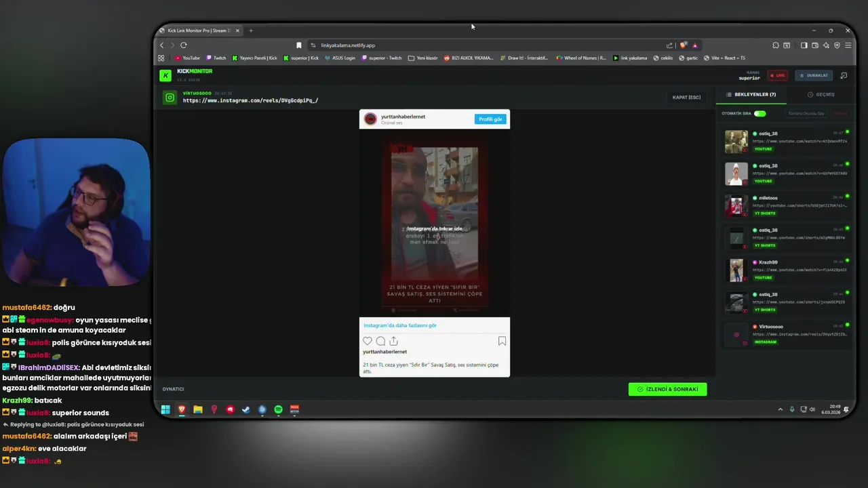
Task: Select the Kick Link Monitor Pro browser tab
Action: [x=199, y=30]
